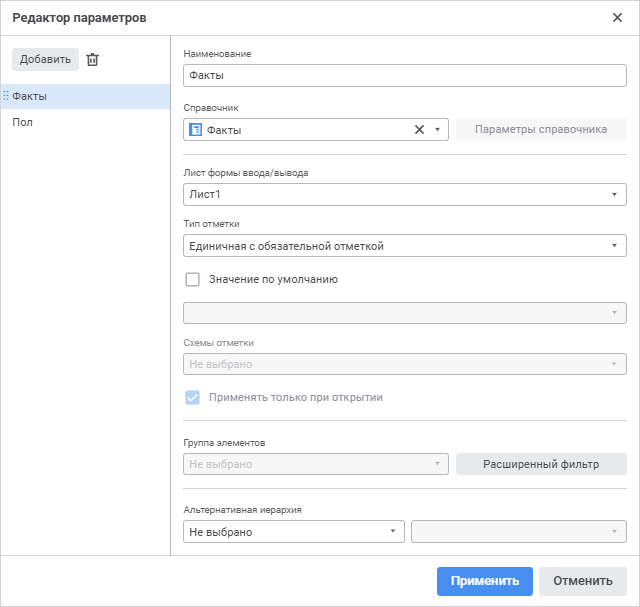640x607 pixels.
Task: Toggle Применять только при открытии checkbox
Action: pos(193,397)
